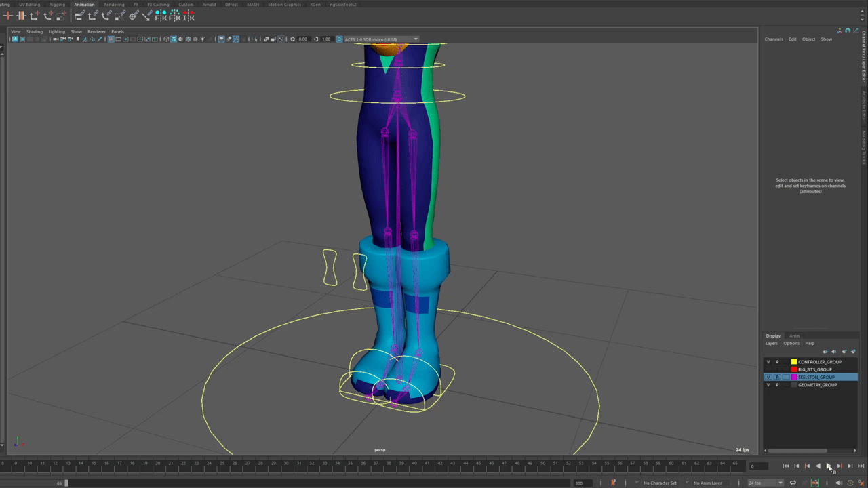Open the layer editor Options menu
The width and height of the screenshot is (868, 488).
click(x=791, y=343)
